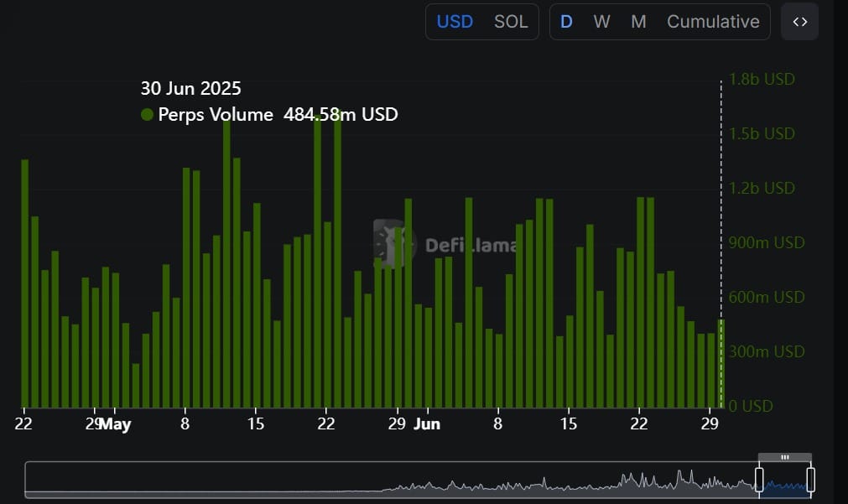Click the chevron-left of the embed icon
The height and width of the screenshot is (504, 848).
click(794, 21)
